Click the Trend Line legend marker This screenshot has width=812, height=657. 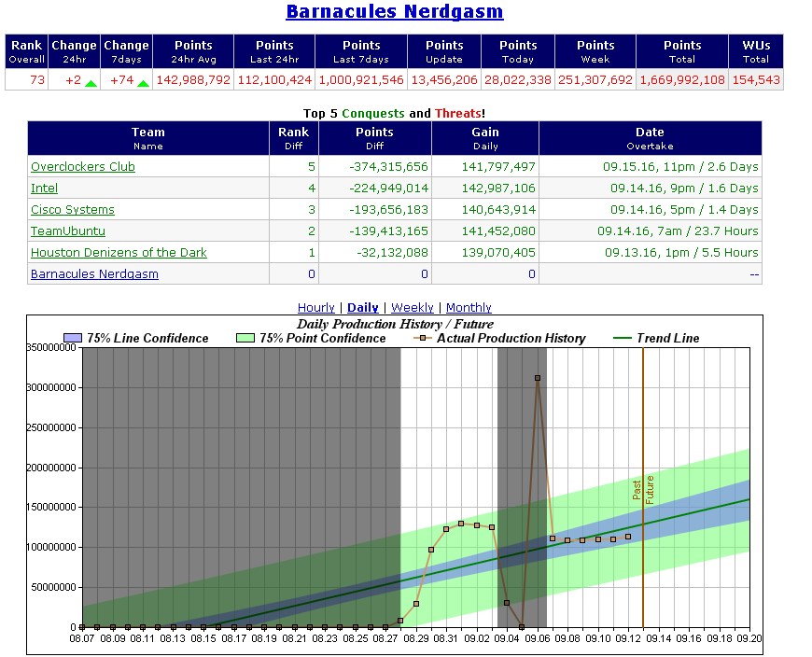click(622, 338)
